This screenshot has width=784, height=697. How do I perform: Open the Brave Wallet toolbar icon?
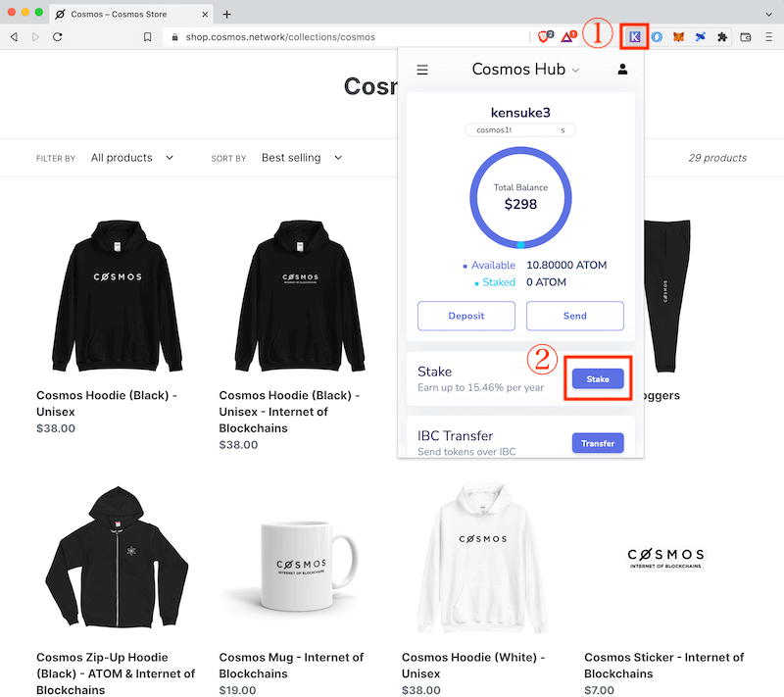[746, 37]
